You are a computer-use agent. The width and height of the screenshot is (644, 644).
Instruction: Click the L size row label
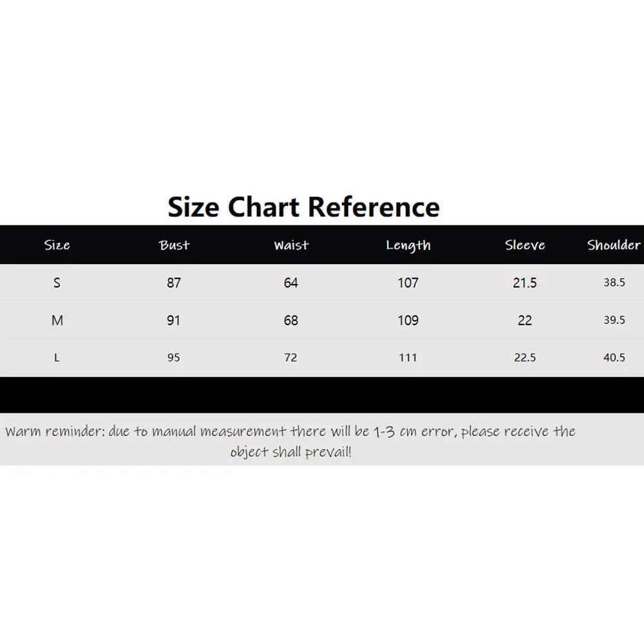57,357
